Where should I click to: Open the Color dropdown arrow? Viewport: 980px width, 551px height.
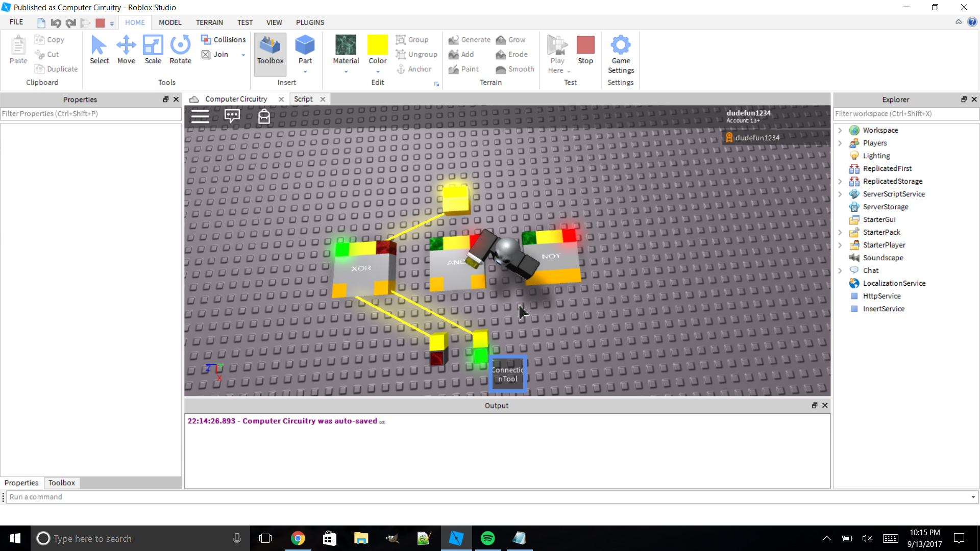tap(378, 72)
